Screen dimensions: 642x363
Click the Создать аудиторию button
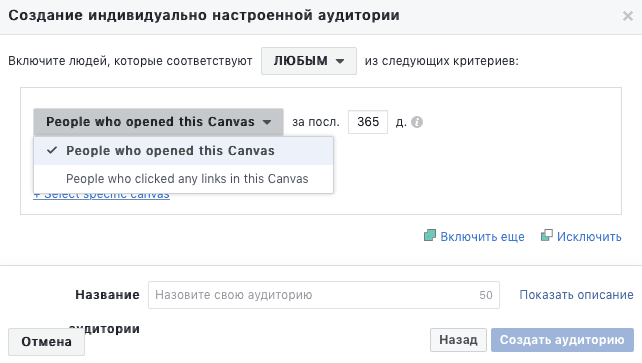[562, 340]
